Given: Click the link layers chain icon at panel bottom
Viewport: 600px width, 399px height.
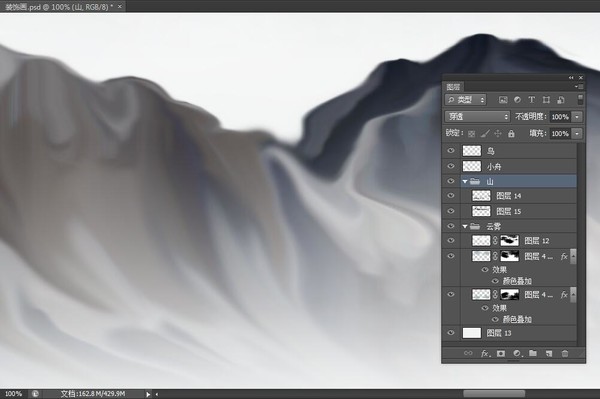Looking at the screenshot, I should [468, 353].
